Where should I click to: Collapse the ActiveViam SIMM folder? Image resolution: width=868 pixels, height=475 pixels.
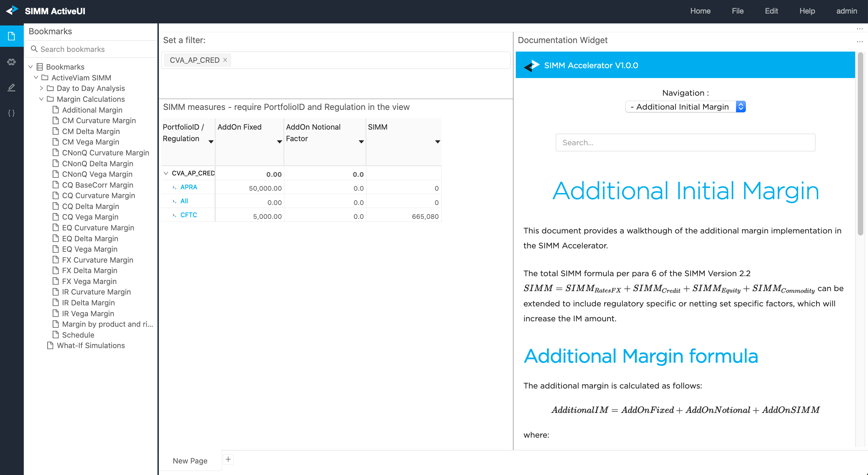tap(36, 77)
